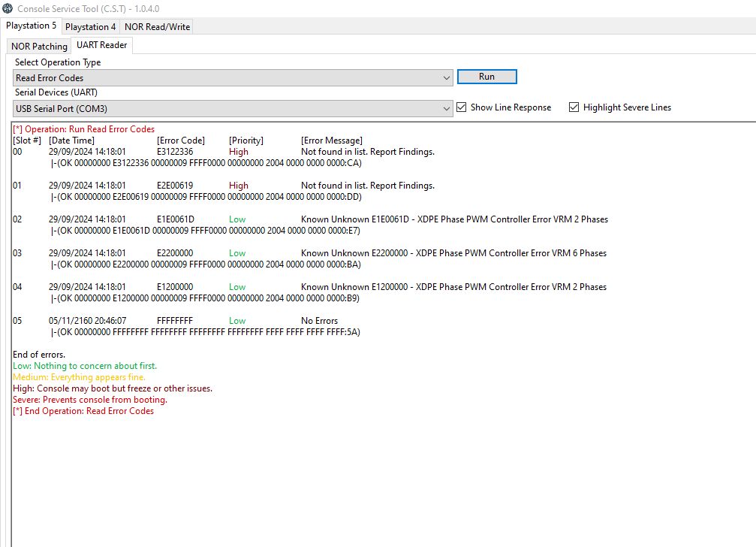Click the [Slot #] column header
Screen dimensions: 756x547
tap(27, 141)
